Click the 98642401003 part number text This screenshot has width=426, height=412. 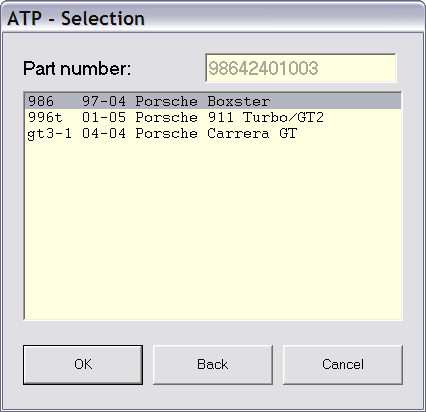click(x=263, y=68)
